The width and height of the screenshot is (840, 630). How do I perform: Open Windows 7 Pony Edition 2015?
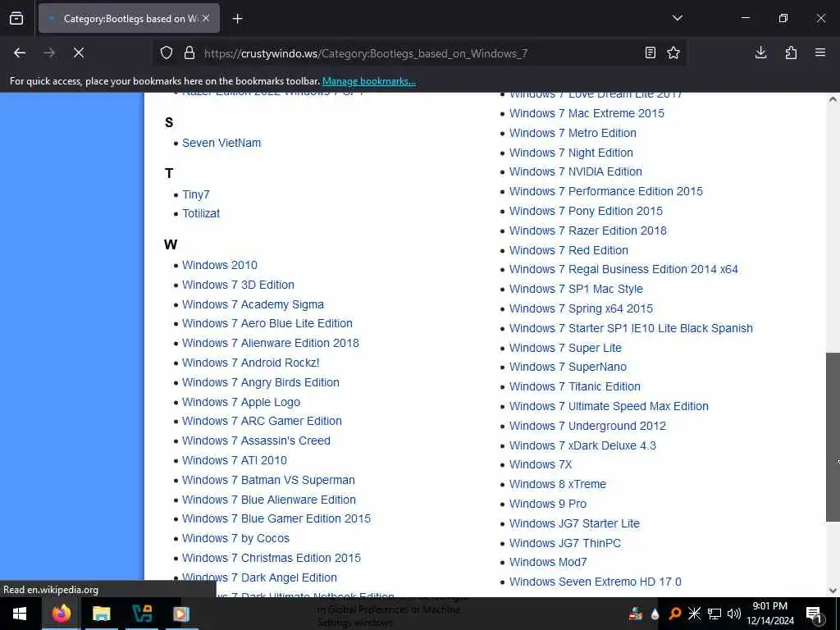click(586, 211)
